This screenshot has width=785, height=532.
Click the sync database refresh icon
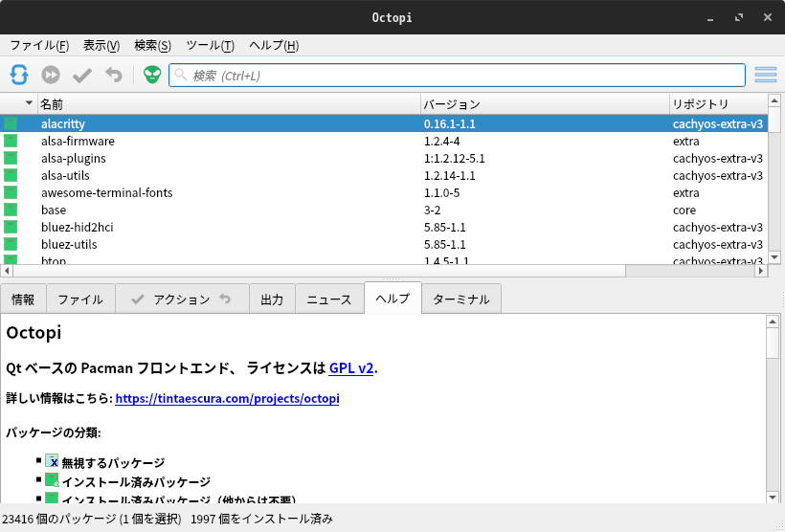pos(19,75)
